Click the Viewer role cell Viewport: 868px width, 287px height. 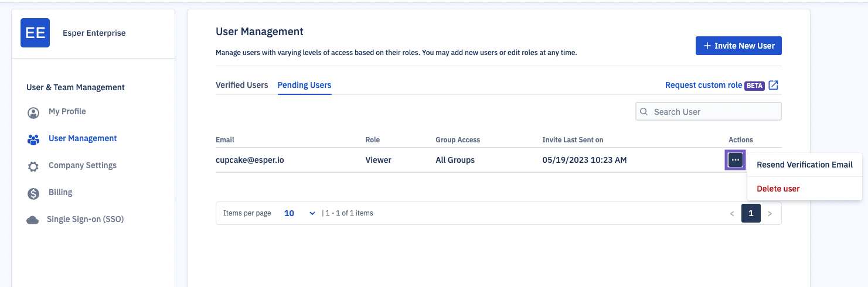tap(379, 160)
